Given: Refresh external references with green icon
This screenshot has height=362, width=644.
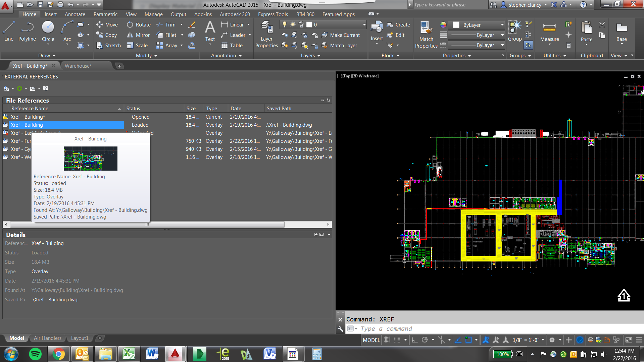Looking at the screenshot, I should [19, 88].
